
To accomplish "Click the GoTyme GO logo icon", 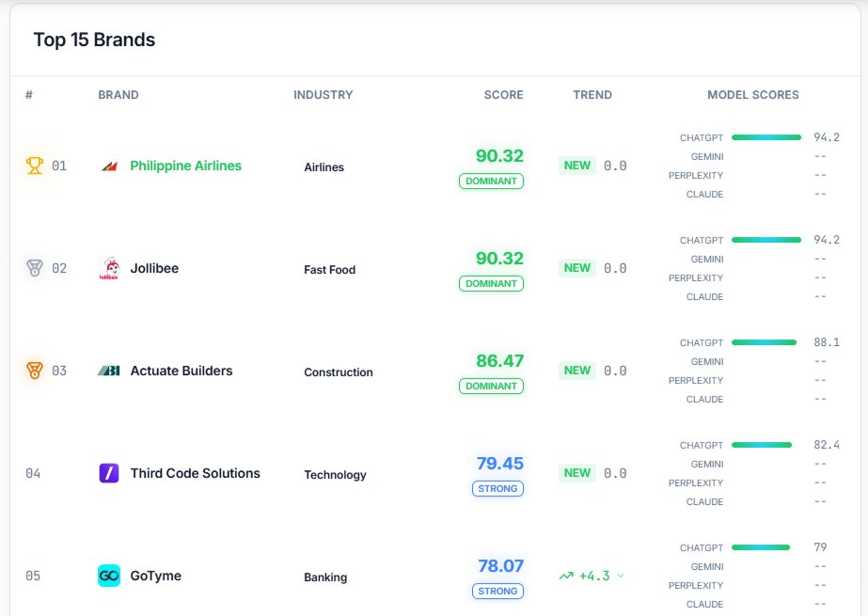I will [x=109, y=576].
